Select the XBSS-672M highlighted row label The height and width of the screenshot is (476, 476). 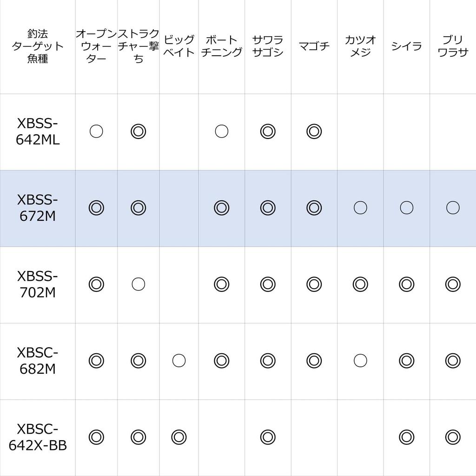[38, 208]
